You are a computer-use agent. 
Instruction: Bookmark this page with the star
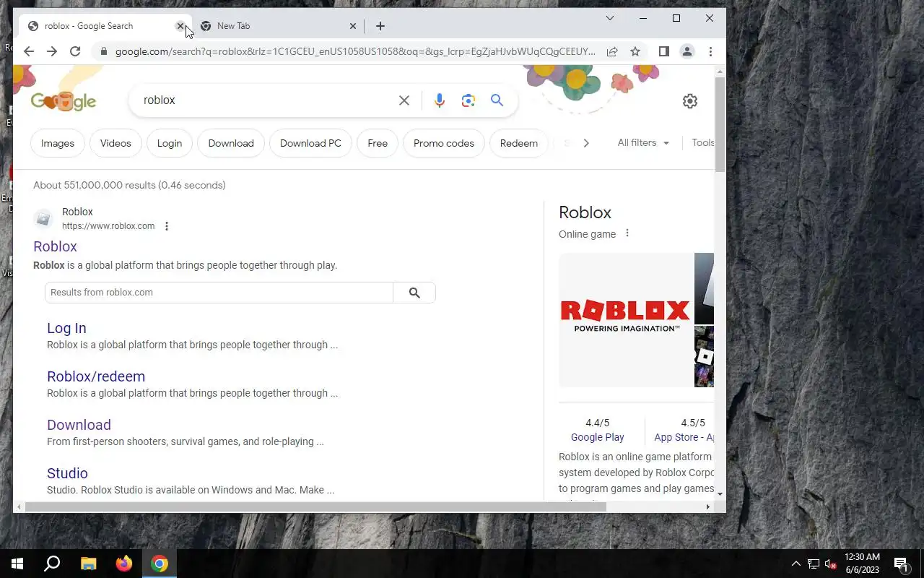click(635, 51)
